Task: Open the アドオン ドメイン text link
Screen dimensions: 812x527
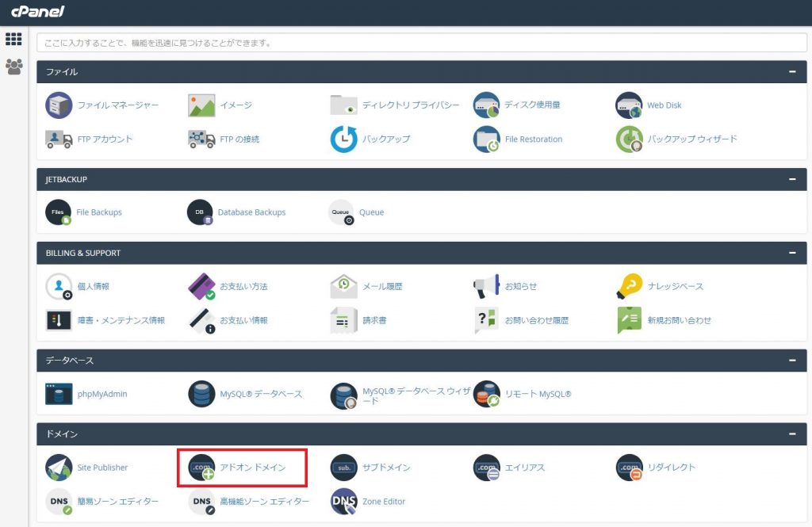Action: (x=253, y=468)
